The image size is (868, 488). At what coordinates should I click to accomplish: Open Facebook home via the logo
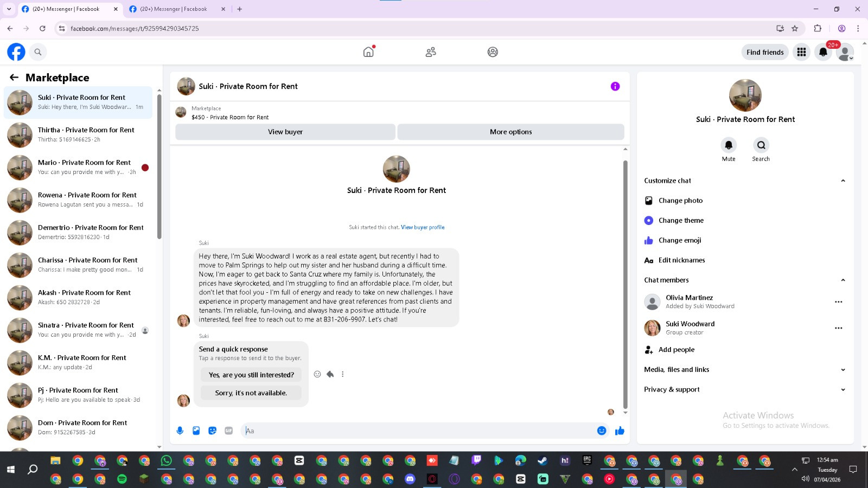(16, 52)
